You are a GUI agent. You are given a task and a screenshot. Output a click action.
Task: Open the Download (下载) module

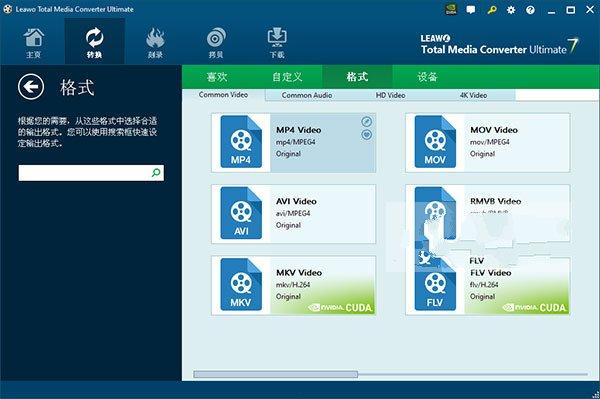click(277, 43)
